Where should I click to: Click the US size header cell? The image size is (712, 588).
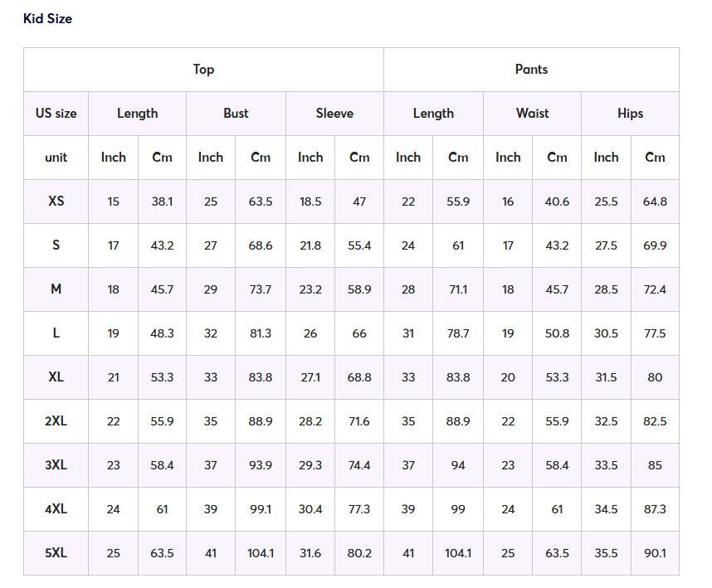click(x=56, y=114)
